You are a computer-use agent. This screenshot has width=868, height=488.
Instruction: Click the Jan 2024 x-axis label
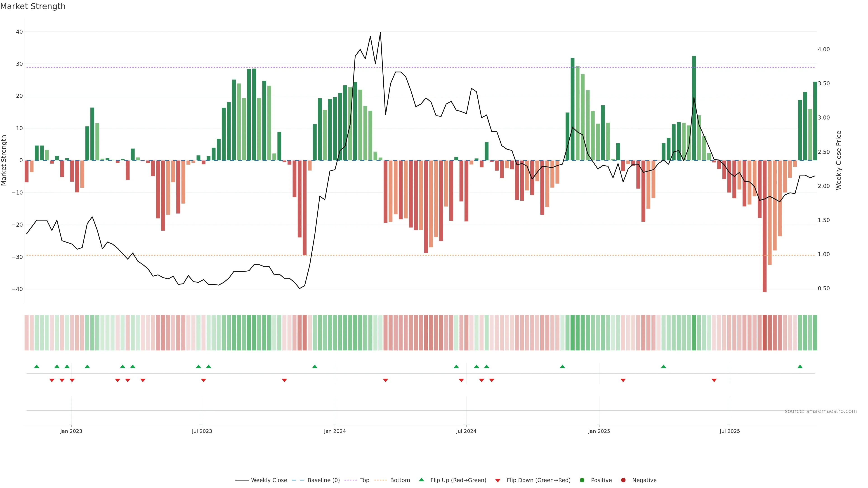[x=335, y=431]
